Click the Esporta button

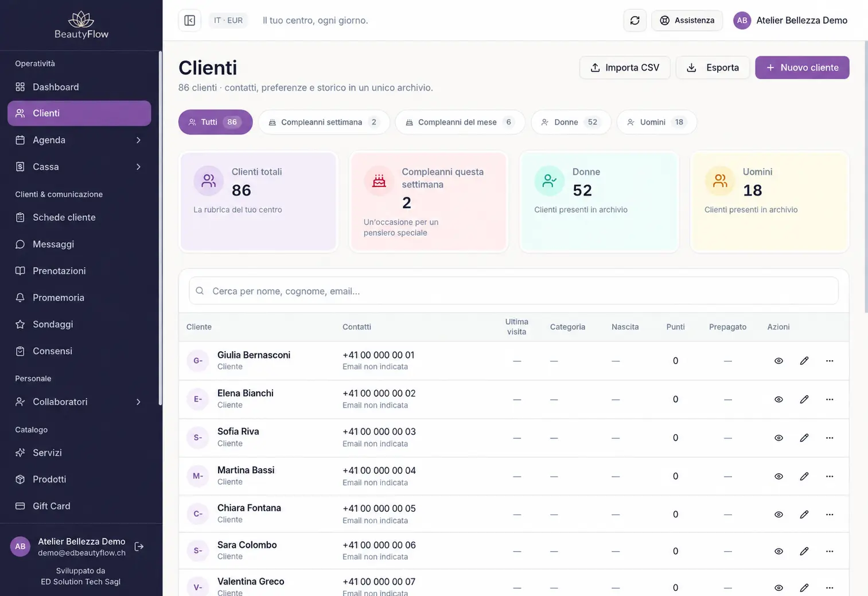[x=713, y=68]
